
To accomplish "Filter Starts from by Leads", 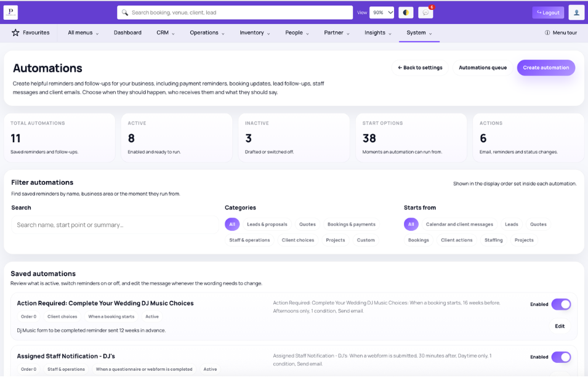I will click(x=512, y=224).
